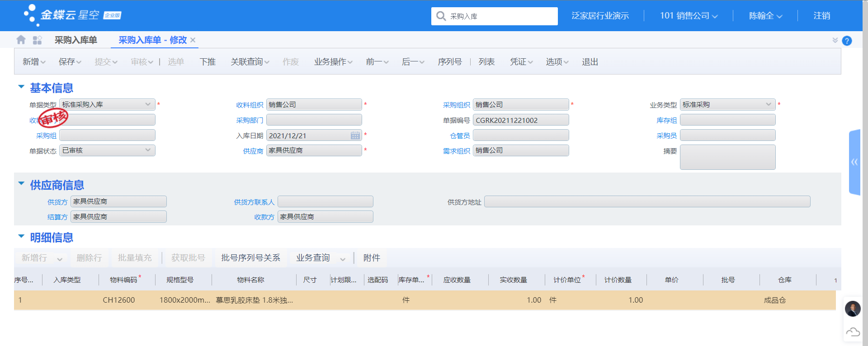Click 批号序列号关系 button
This screenshot has width=868, height=346.
[x=250, y=258]
